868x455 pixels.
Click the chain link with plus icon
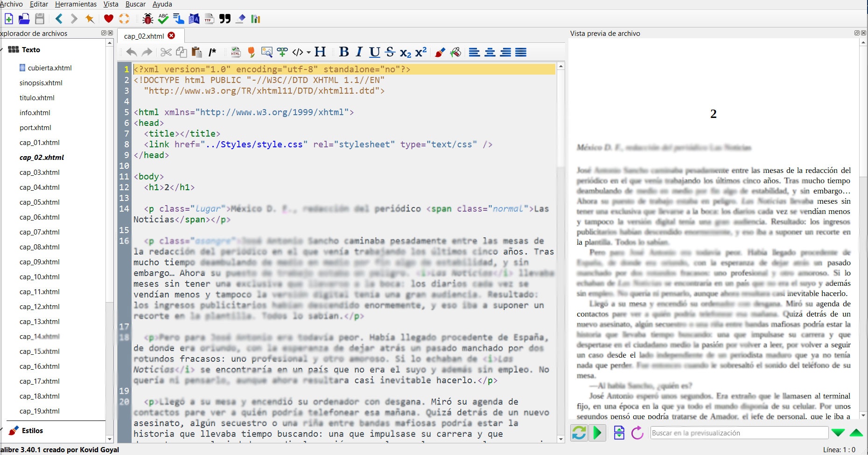tap(282, 52)
